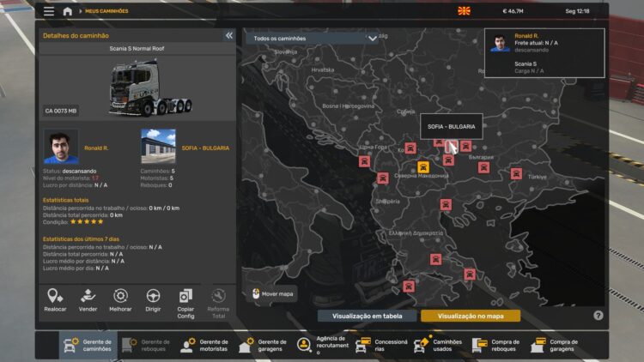Open Caminhões usados tab
The image size is (644, 362).
pyautogui.click(x=439, y=345)
